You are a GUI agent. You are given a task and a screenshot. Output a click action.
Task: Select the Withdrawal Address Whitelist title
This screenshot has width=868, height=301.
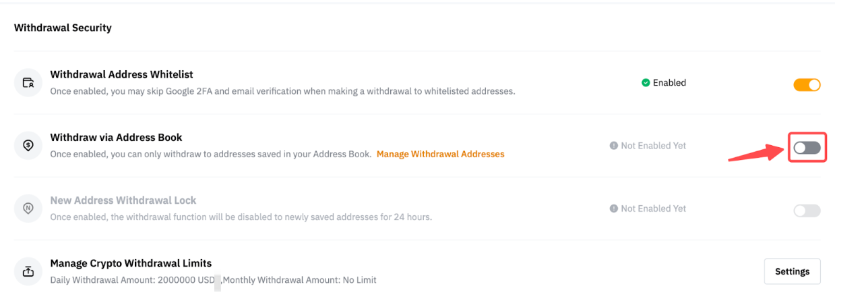point(121,74)
